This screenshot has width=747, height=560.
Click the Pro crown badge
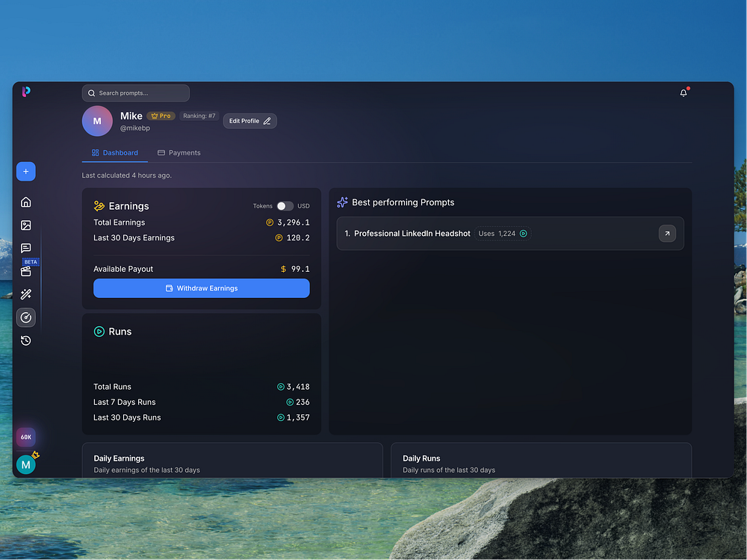(x=161, y=116)
